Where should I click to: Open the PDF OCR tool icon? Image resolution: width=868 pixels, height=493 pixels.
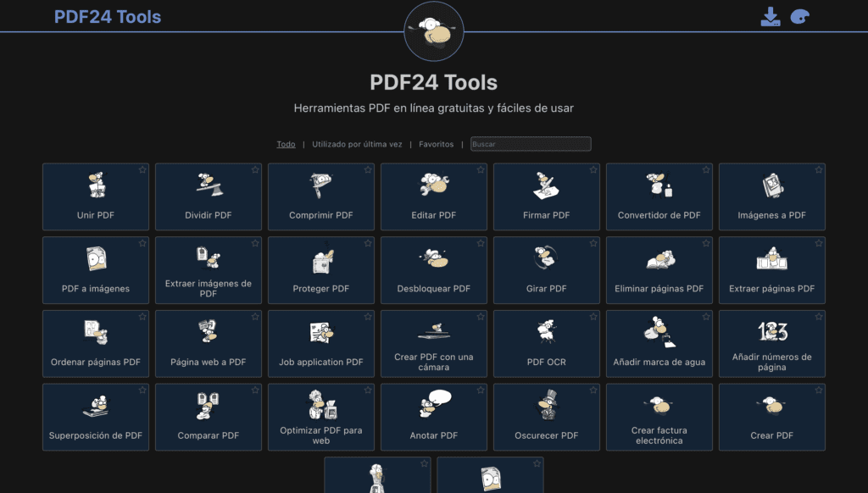(547, 331)
